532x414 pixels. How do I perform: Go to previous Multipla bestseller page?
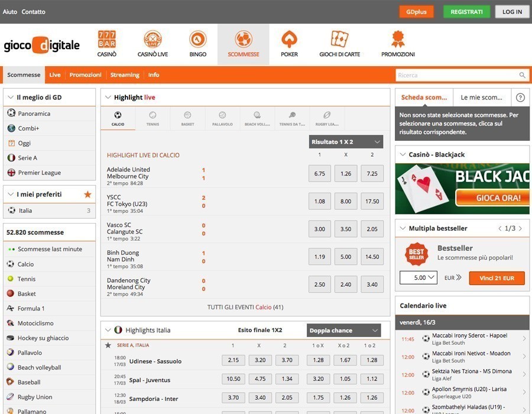pos(499,228)
